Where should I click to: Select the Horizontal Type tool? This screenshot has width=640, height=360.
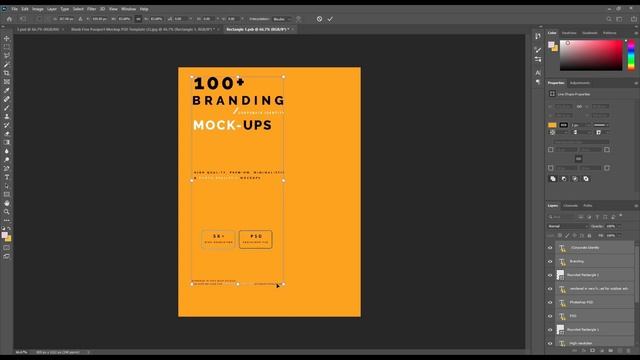[x=7, y=177]
